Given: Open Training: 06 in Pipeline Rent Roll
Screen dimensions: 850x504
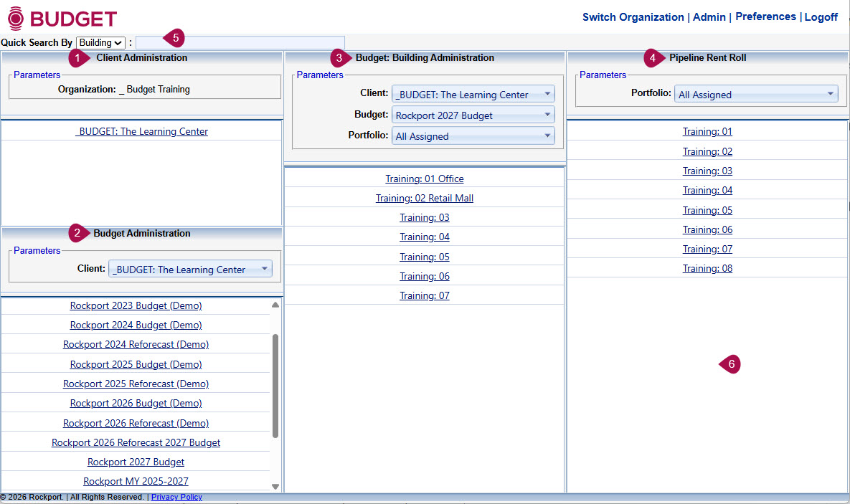Looking at the screenshot, I should click(x=707, y=229).
